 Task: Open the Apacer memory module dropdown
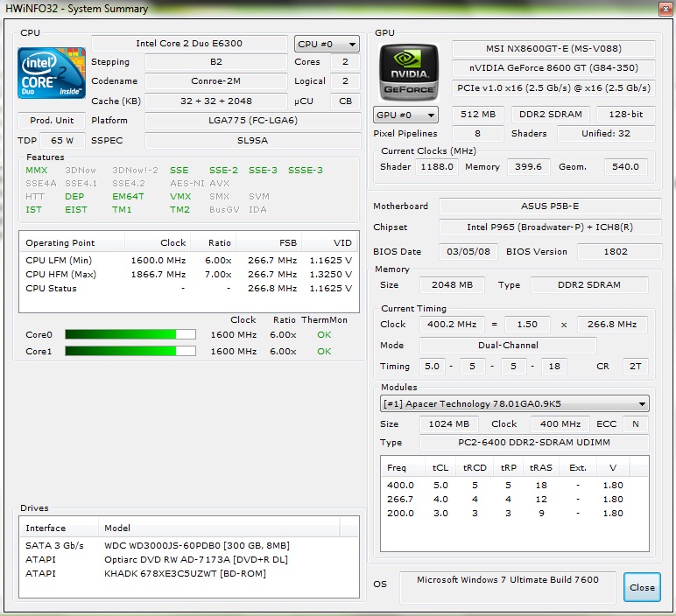pyautogui.click(x=515, y=403)
